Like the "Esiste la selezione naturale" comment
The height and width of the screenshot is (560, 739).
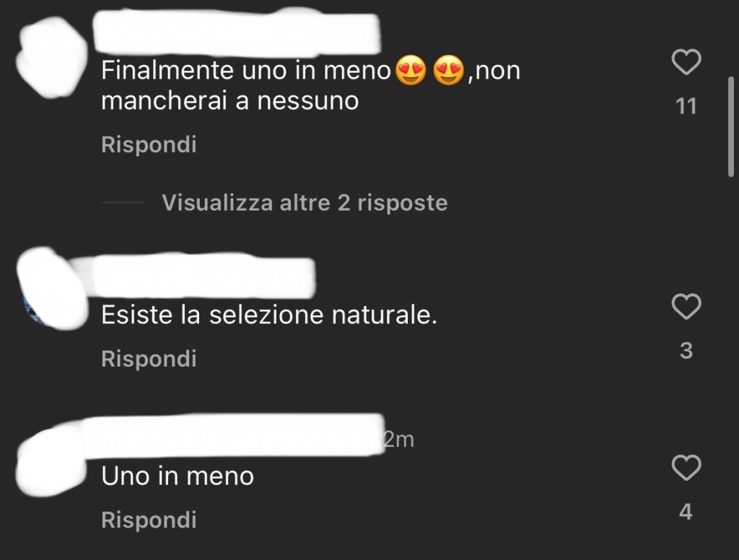click(x=686, y=307)
